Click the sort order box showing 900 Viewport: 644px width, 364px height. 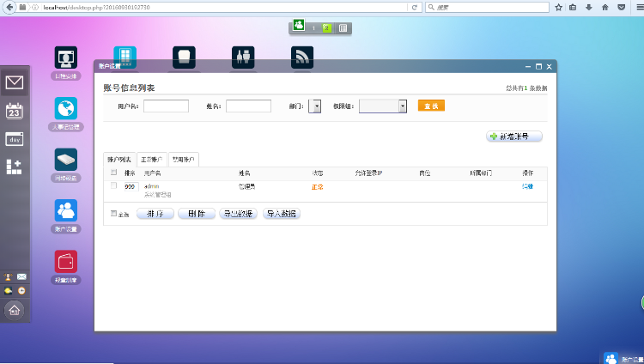point(131,186)
